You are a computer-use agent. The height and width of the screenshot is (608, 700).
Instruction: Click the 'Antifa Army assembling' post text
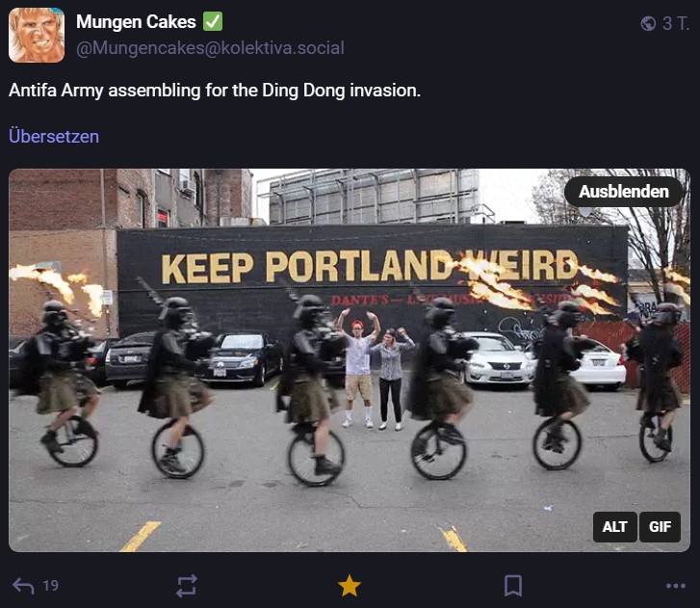click(215, 91)
